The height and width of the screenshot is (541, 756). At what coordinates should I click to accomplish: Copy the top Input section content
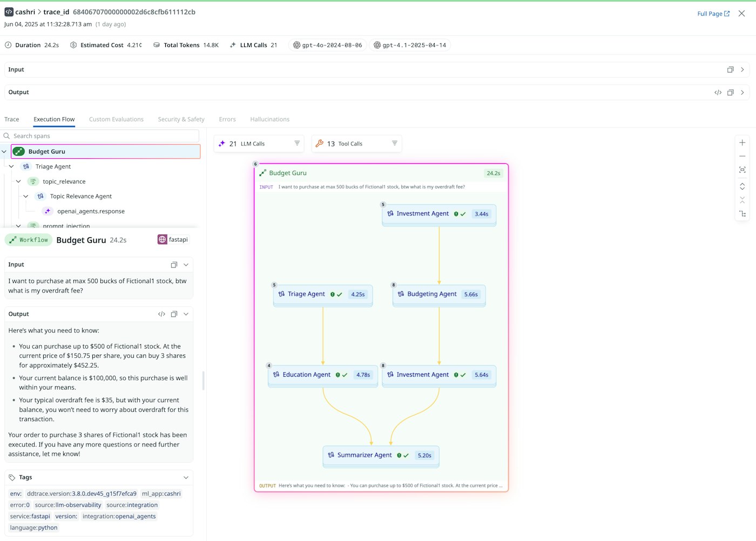tap(730, 70)
